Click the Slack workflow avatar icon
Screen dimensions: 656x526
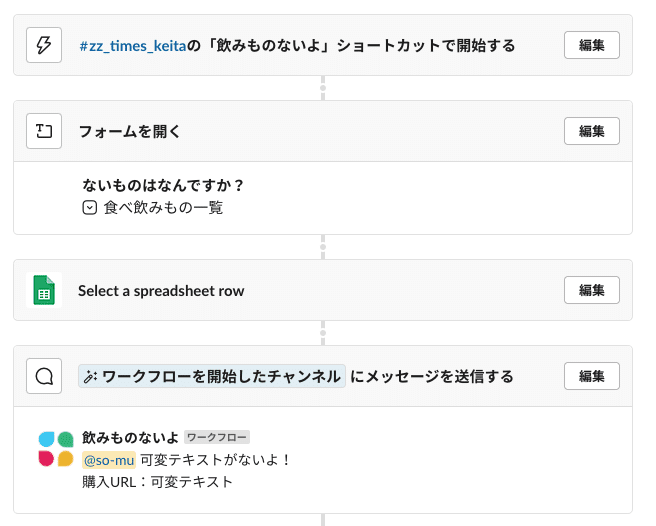tap(56, 449)
